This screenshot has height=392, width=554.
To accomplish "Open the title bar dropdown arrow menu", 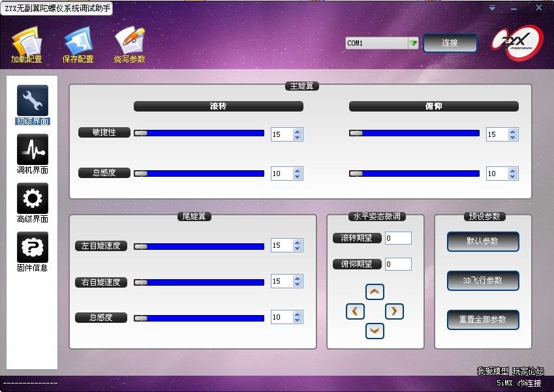I will tap(492, 7).
